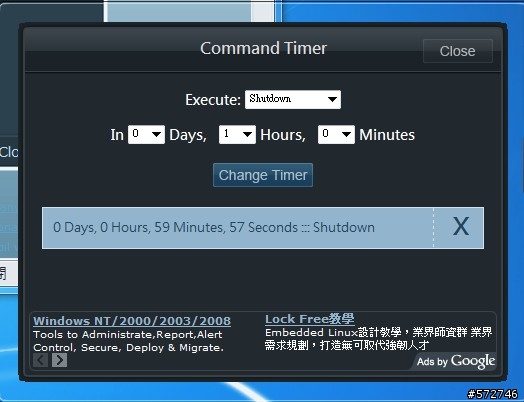This screenshot has height=402, width=524.
Task: Click the dropdown arrow beside Shutdown
Action: pyautogui.click(x=332, y=99)
